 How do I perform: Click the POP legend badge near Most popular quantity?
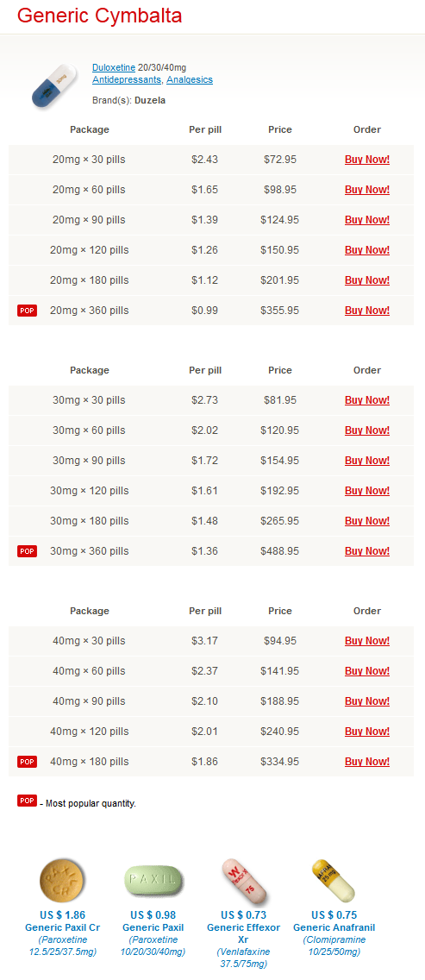pyautogui.click(x=27, y=801)
